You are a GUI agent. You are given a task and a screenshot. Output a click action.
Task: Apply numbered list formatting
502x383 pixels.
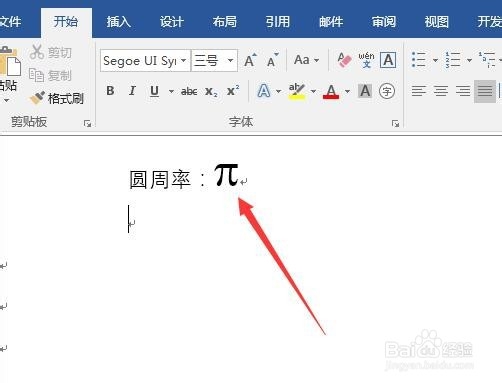(453, 60)
